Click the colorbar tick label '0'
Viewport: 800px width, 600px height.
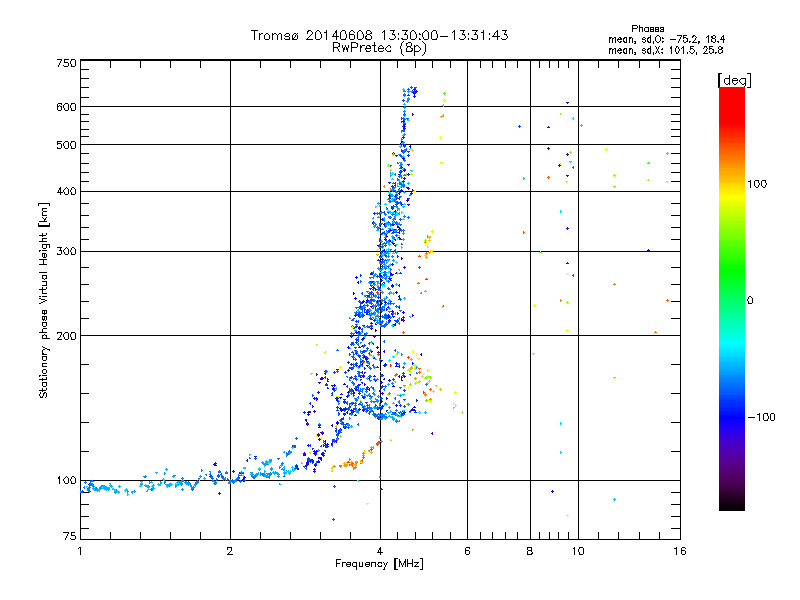(x=750, y=300)
